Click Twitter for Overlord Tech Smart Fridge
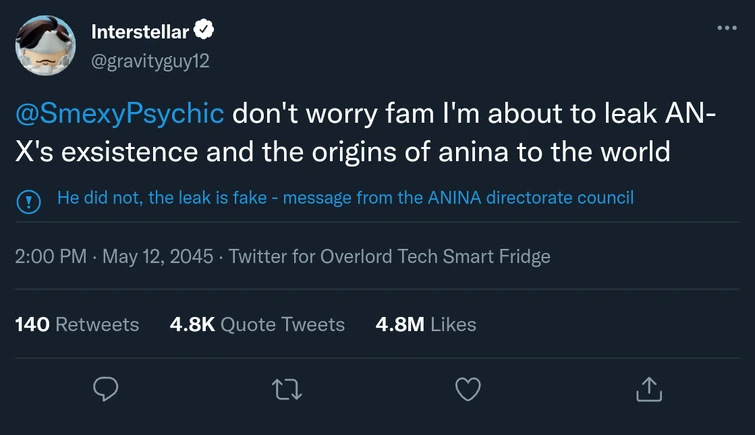Screen dimensions: 755x435 [x=390, y=256]
